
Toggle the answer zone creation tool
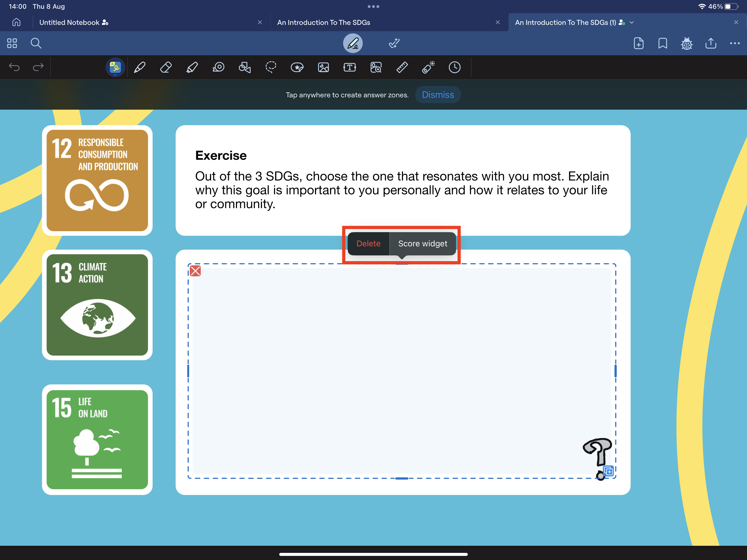click(115, 67)
